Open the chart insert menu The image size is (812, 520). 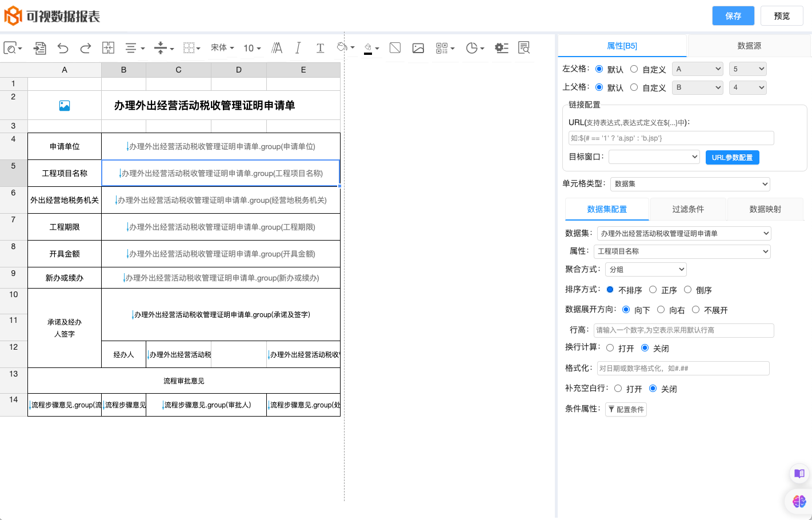[475, 48]
